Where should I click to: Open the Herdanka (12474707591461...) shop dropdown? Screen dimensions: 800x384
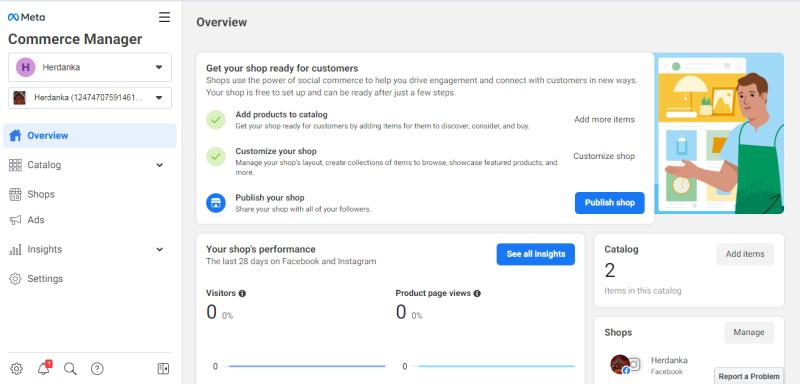click(90, 98)
